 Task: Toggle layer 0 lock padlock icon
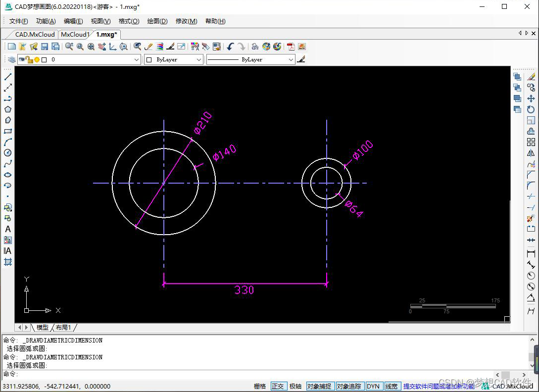(30, 60)
